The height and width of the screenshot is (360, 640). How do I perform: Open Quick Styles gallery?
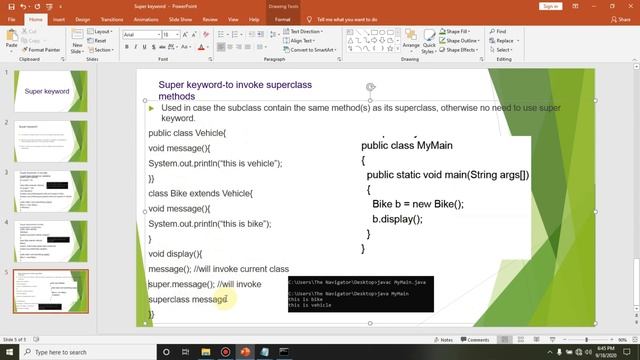click(x=429, y=41)
